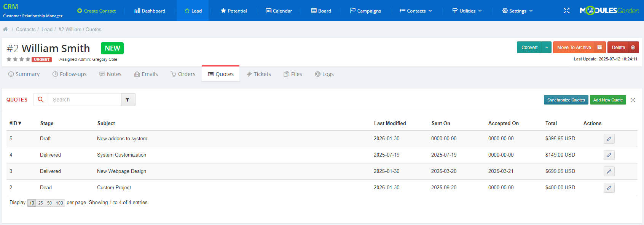Sort table by #ID column header
The height and width of the screenshot is (225, 644).
point(16,123)
